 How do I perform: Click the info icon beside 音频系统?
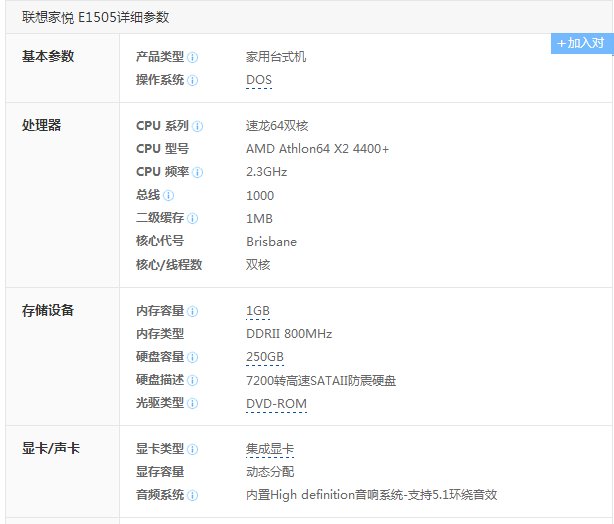pos(192,495)
